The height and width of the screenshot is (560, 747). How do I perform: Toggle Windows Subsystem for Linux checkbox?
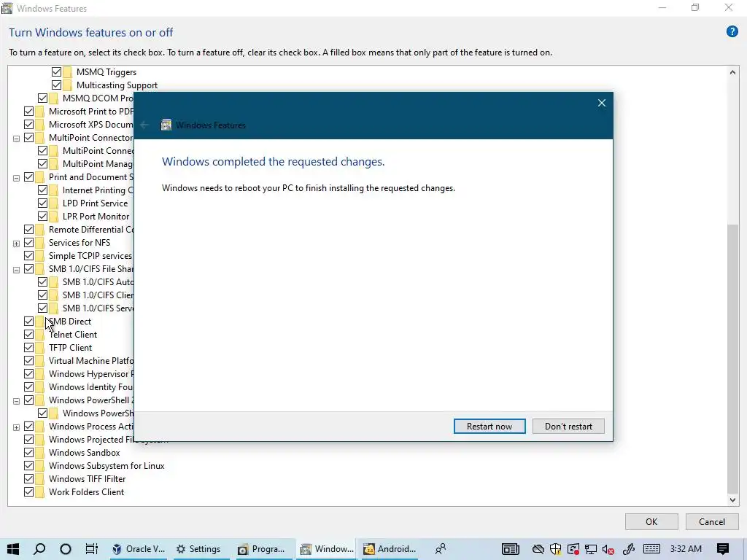tap(28, 466)
